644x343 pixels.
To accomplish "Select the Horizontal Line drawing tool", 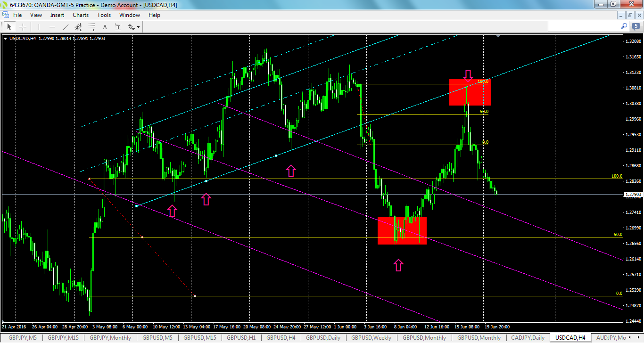I will (x=52, y=27).
